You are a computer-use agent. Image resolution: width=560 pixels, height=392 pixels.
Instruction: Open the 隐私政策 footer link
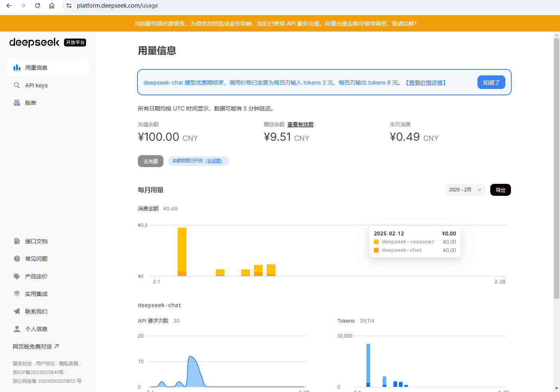tap(69, 364)
